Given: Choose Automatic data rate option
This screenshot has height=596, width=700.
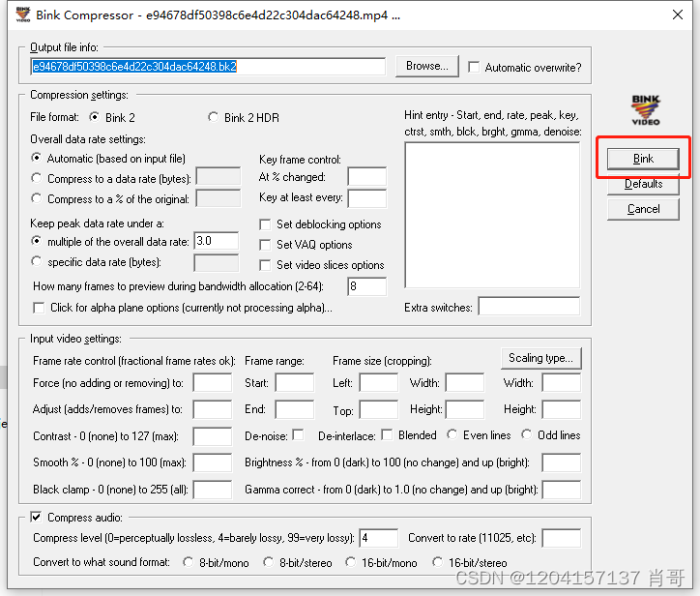Looking at the screenshot, I should coord(37,158).
